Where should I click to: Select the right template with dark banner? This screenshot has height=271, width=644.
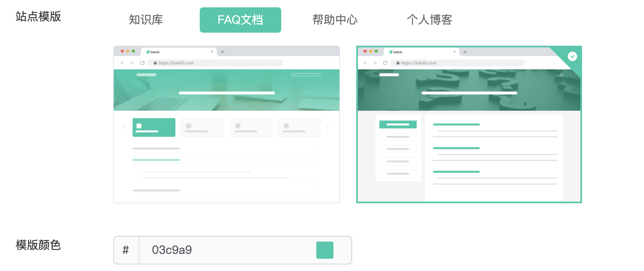(x=469, y=124)
